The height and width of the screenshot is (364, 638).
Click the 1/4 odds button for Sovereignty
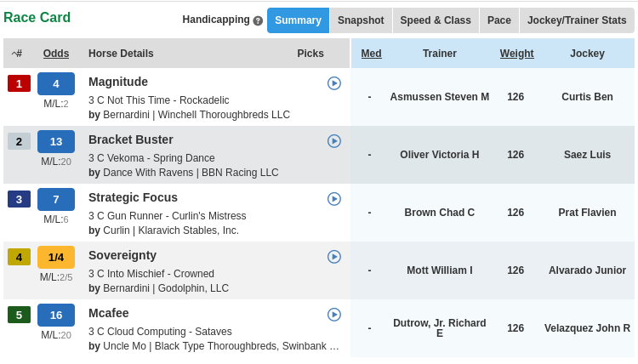point(56,257)
